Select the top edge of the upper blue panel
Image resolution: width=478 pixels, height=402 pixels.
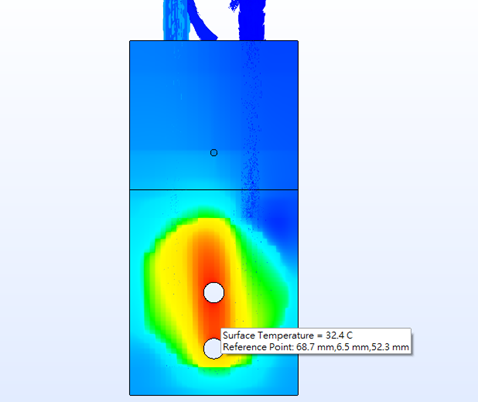click(214, 41)
